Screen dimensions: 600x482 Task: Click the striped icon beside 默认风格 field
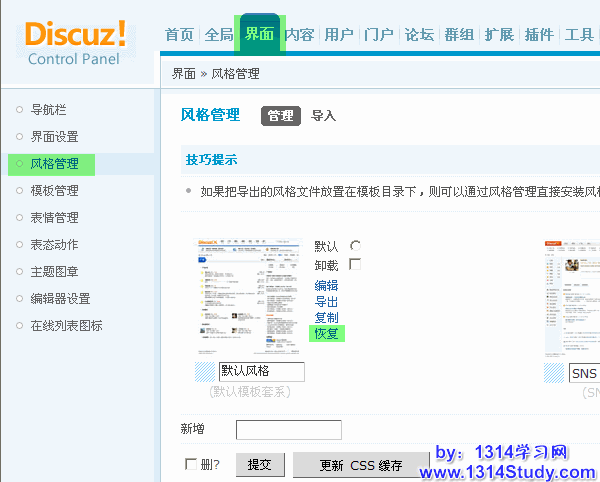[205, 372]
